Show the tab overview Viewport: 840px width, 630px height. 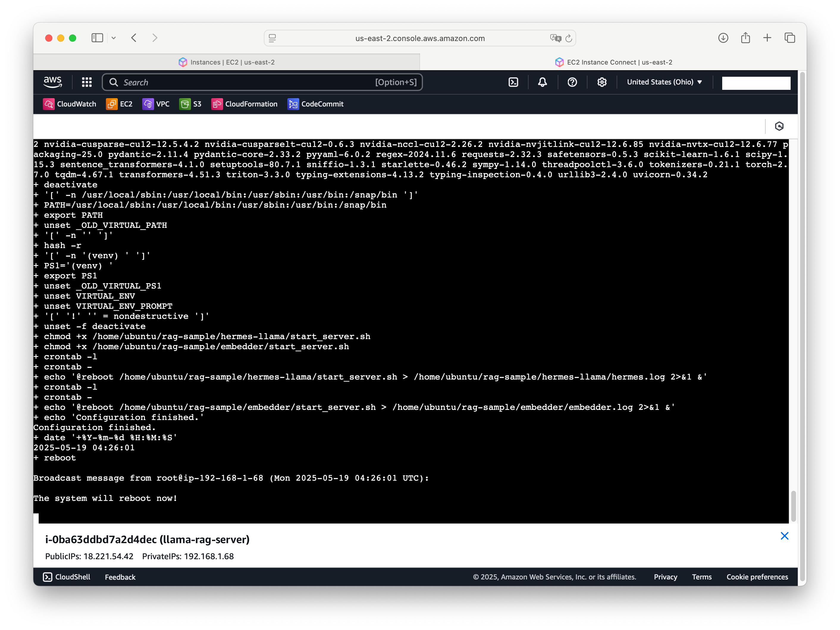(x=789, y=37)
